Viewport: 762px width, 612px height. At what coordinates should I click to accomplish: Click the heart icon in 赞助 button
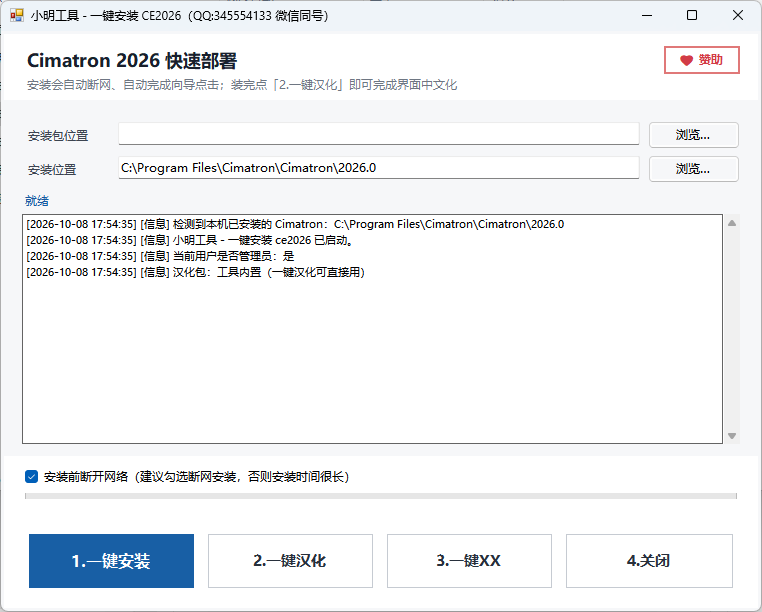[x=686, y=60]
